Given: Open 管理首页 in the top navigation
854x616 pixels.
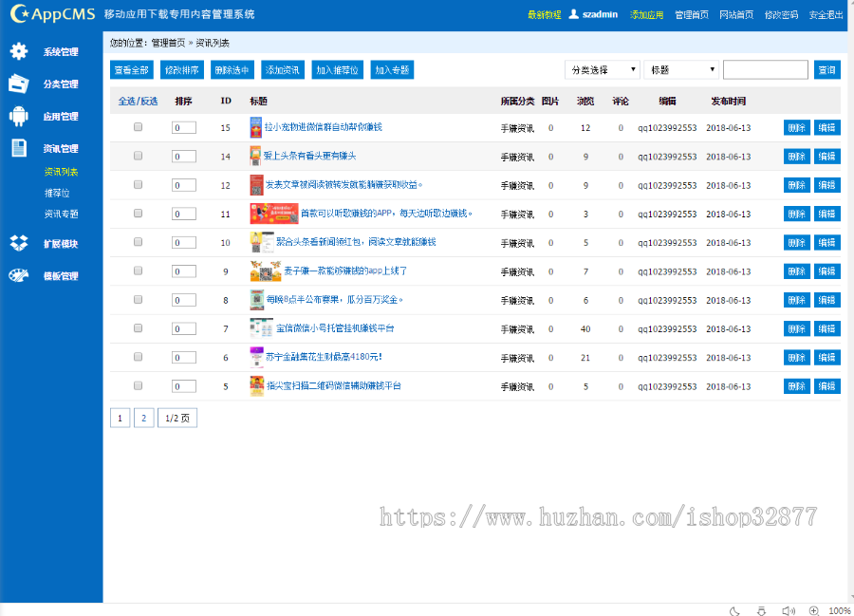Looking at the screenshot, I should pyautogui.click(x=691, y=14).
